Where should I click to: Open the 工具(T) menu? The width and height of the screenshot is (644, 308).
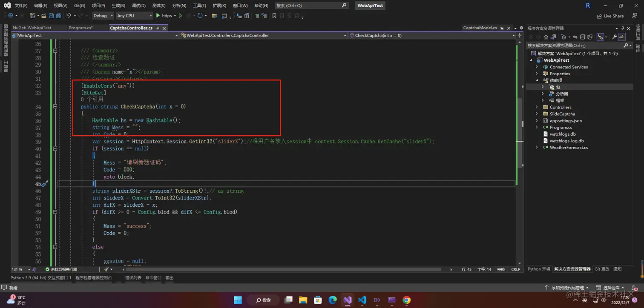(x=199, y=6)
